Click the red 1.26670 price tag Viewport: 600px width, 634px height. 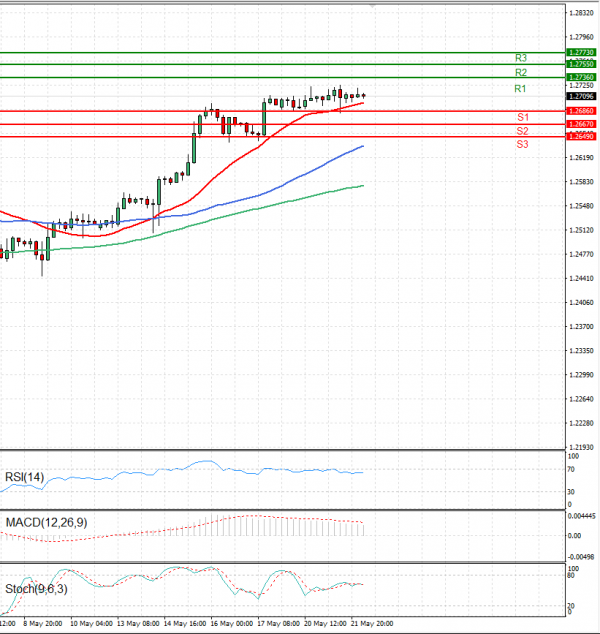click(581, 124)
